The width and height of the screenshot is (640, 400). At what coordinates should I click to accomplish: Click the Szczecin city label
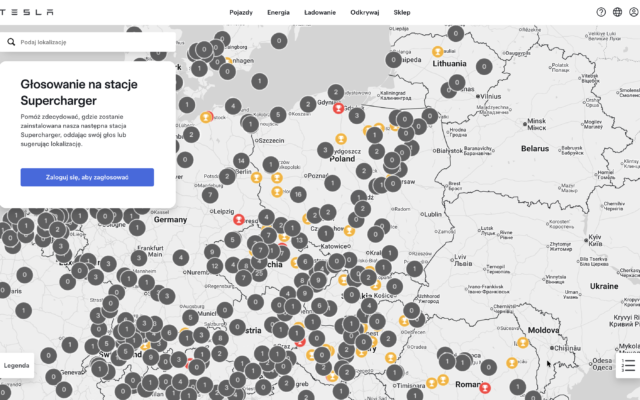pyautogui.click(x=271, y=140)
